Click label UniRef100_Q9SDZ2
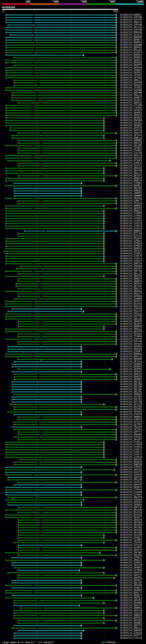The width and height of the screenshot is (146, 644). [131, 85]
